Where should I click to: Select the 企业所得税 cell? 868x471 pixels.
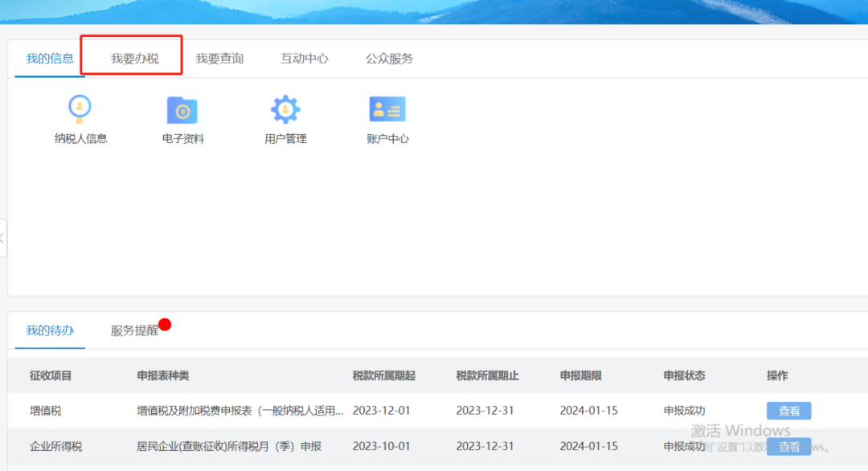point(56,446)
